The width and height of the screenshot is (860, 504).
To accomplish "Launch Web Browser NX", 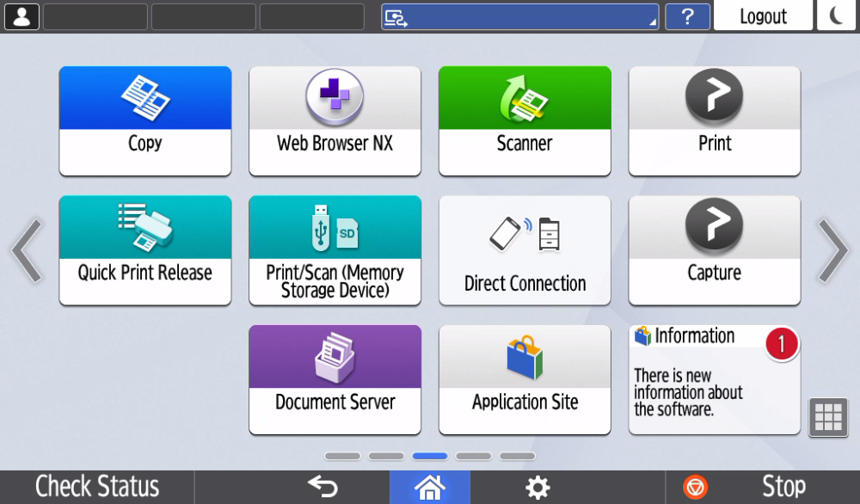I will [x=335, y=120].
